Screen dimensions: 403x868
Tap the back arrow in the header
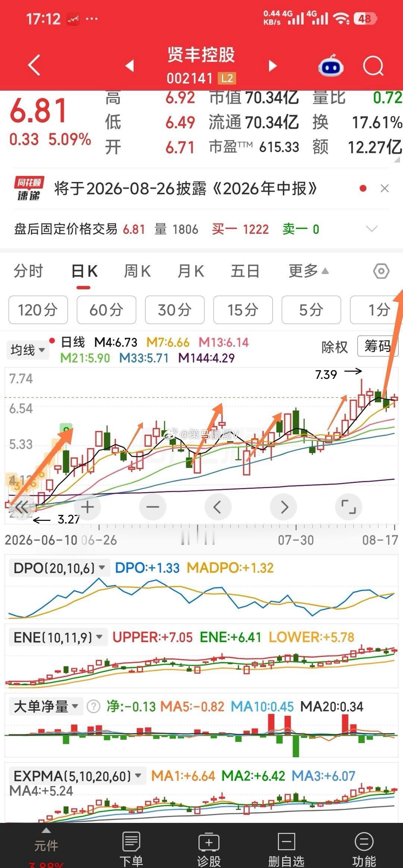(x=34, y=66)
